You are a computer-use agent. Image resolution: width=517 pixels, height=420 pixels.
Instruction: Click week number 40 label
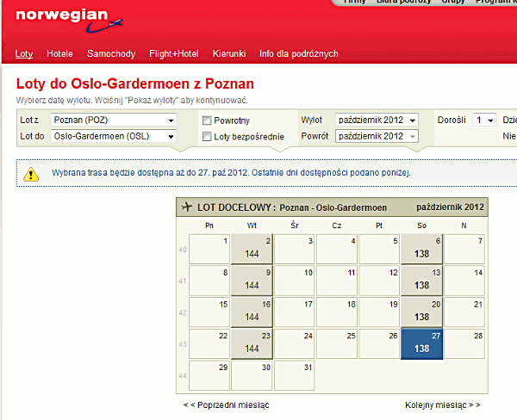183,250
